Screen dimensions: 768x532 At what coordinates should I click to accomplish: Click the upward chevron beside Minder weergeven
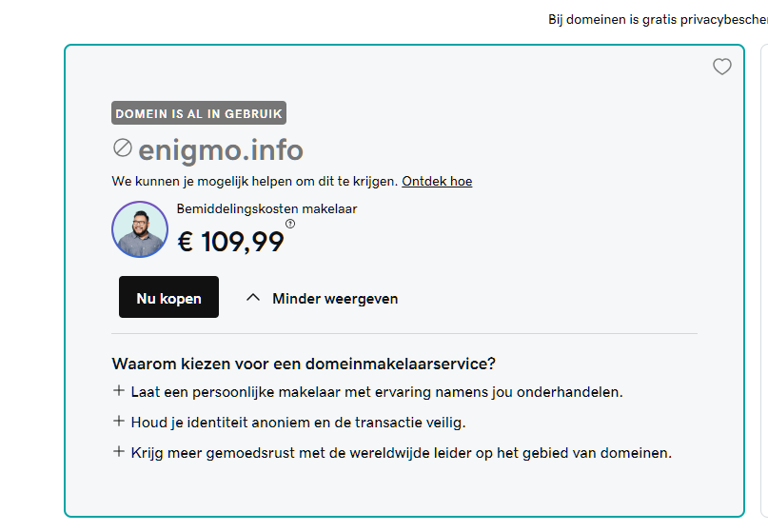tap(252, 297)
